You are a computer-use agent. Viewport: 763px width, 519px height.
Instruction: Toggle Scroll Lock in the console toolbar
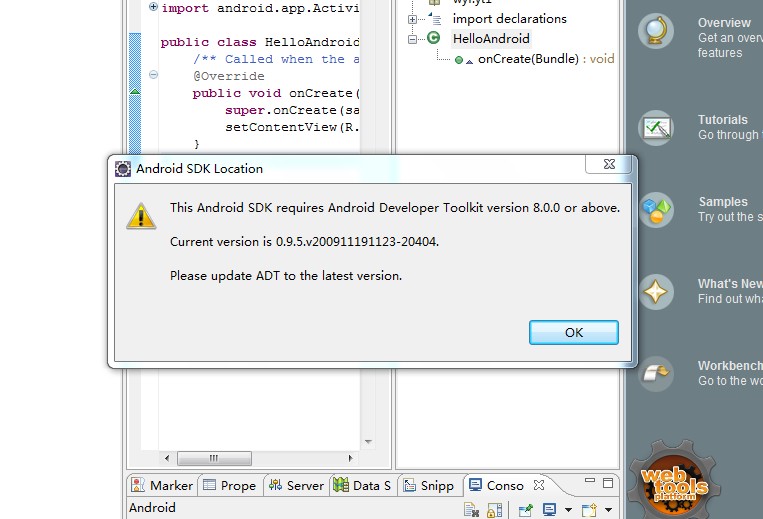pos(494,510)
